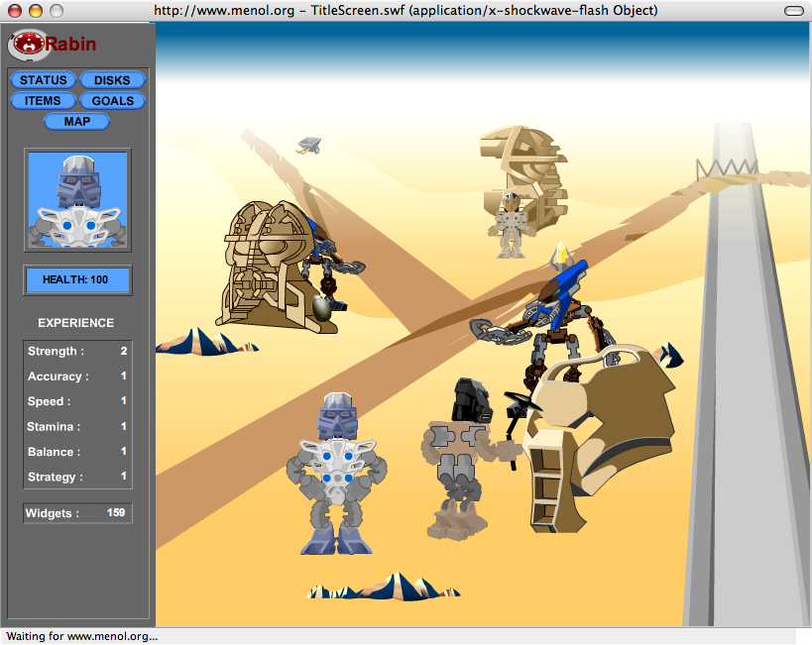Click the Strength : 2 stat row
812x645 pixels.
77,351
